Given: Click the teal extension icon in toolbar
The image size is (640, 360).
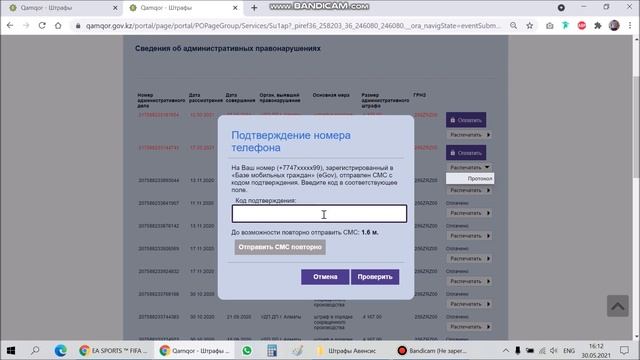Looking at the screenshot, I should (x=565, y=26).
